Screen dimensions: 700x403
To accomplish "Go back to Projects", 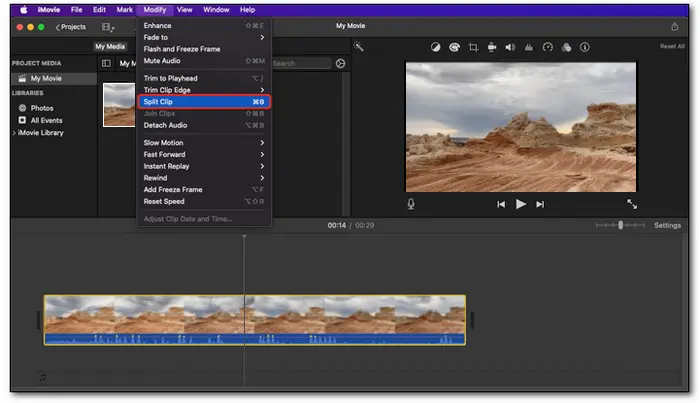I will point(70,27).
